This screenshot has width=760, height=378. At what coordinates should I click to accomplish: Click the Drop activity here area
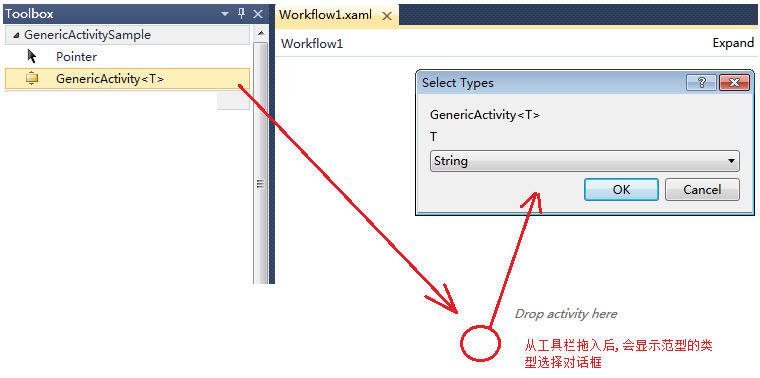566,314
